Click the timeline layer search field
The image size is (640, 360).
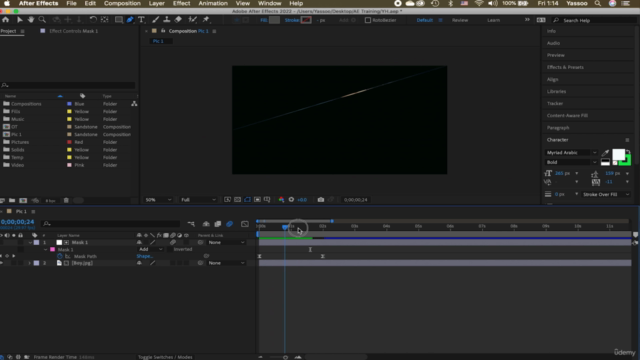click(111, 224)
